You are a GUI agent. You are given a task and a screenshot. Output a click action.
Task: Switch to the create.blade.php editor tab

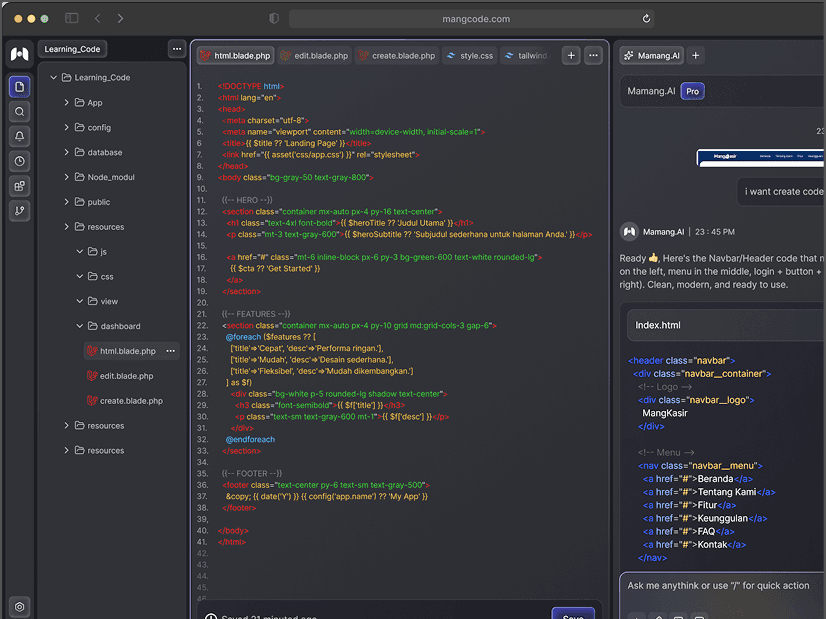point(398,55)
